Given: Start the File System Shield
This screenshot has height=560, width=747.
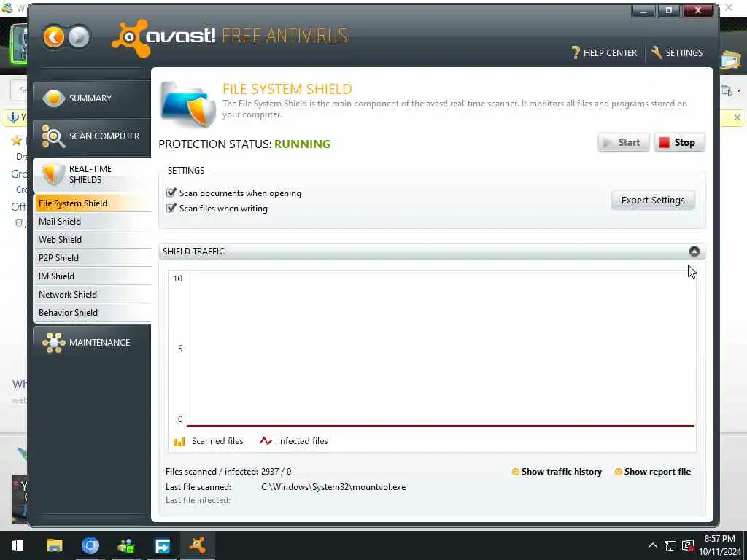Looking at the screenshot, I should pyautogui.click(x=623, y=142).
